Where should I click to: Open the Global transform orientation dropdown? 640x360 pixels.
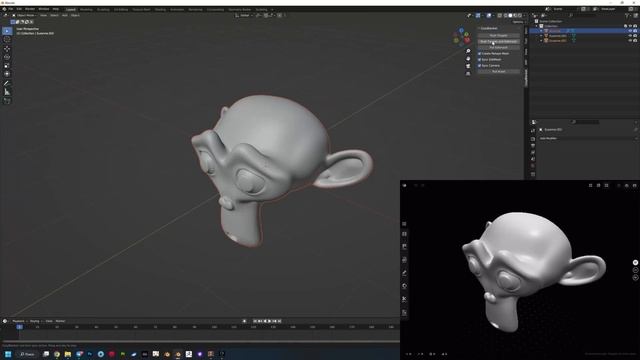coord(244,16)
